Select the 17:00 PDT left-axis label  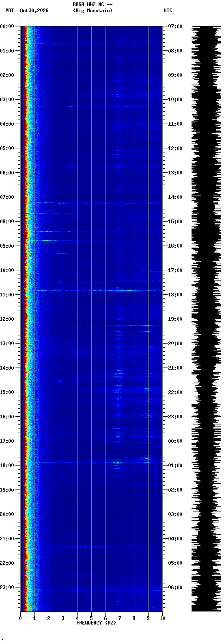pos(7,441)
